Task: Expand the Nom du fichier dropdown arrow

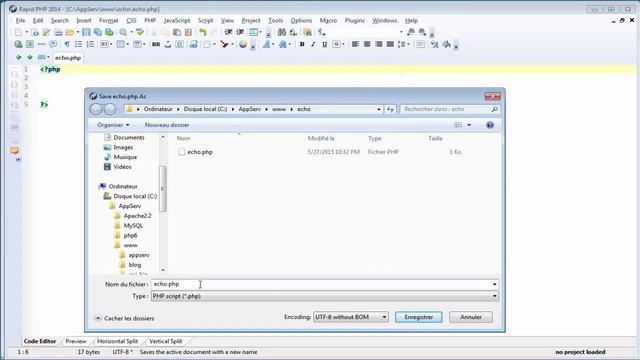Action: click(494, 284)
